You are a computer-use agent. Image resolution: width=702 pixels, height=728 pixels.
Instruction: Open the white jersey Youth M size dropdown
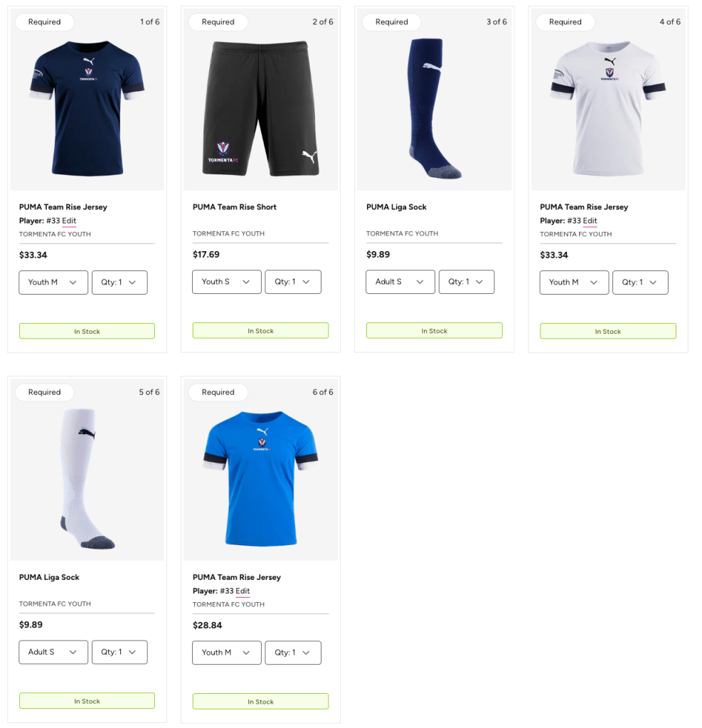pos(574,283)
